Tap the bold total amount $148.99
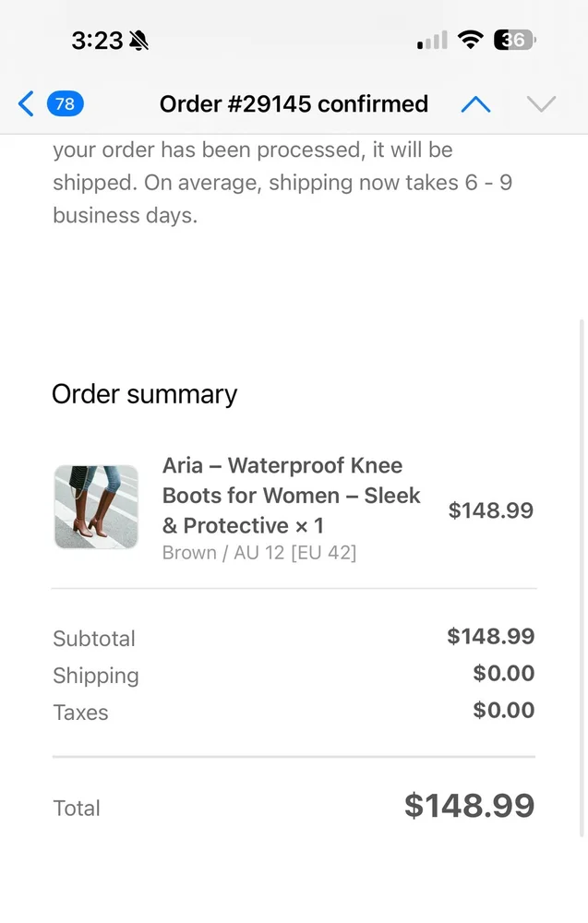The image size is (588, 923). tap(469, 806)
